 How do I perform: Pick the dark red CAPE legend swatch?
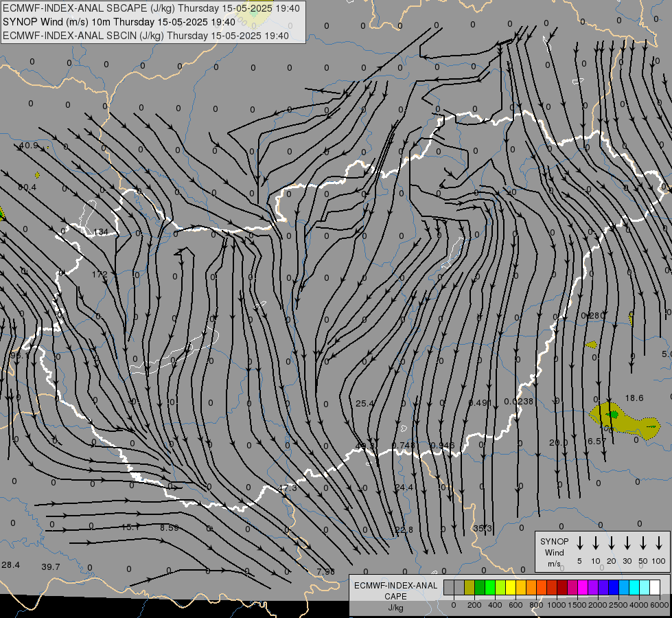pos(562,587)
